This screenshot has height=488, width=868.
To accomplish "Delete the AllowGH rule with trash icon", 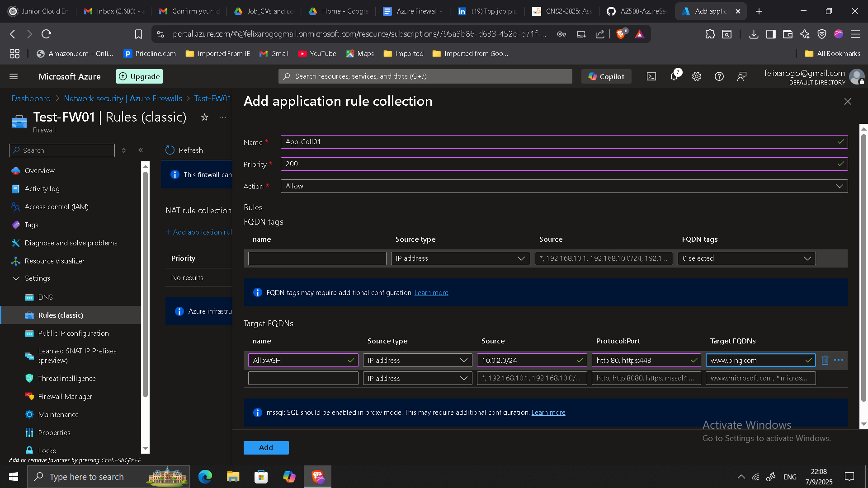I will [825, 360].
